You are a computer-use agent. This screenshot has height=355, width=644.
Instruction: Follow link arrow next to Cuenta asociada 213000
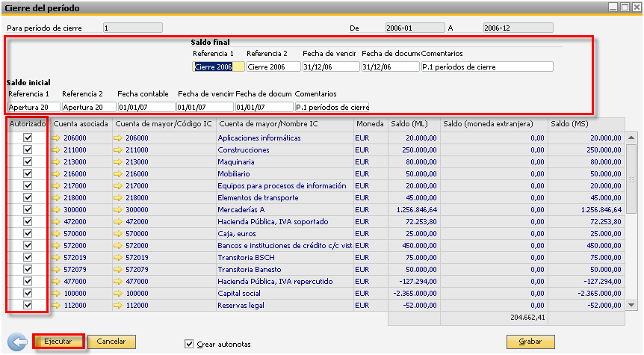[56, 162]
